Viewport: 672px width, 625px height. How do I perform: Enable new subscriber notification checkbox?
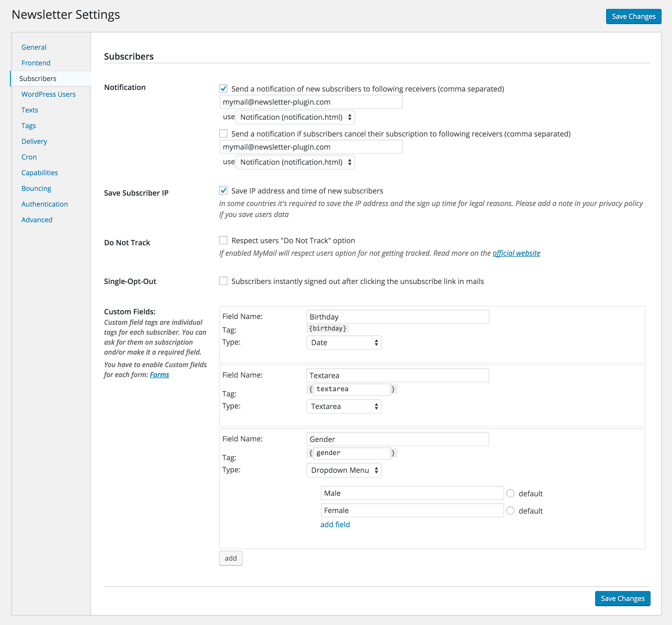(x=223, y=89)
